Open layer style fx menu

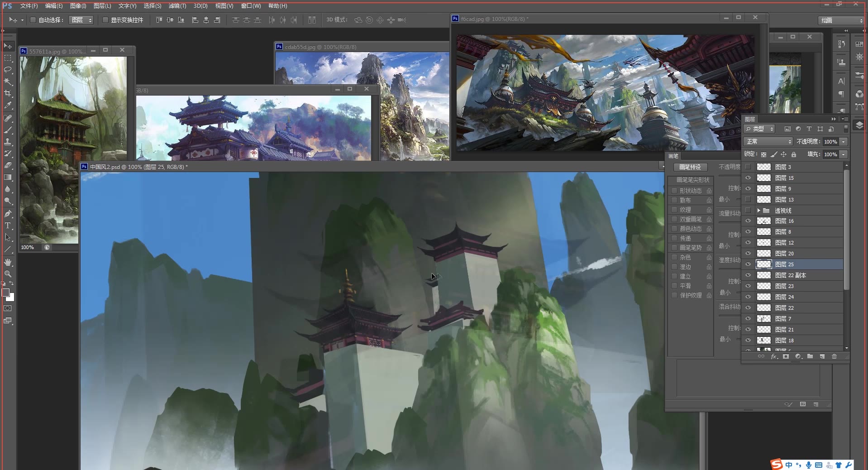tap(774, 356)
